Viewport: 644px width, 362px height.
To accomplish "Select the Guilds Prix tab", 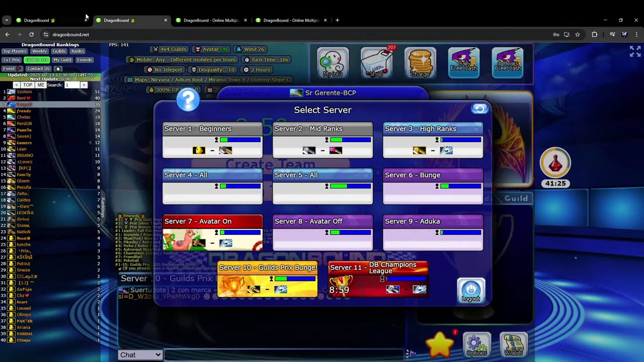I will pos(37,60).
